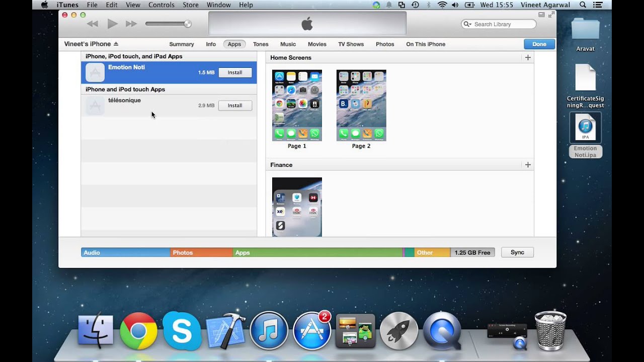The height and width of the screenshot is (362, 644).
Task: Open the Apple menu
Action: click(x=44, y=5)
